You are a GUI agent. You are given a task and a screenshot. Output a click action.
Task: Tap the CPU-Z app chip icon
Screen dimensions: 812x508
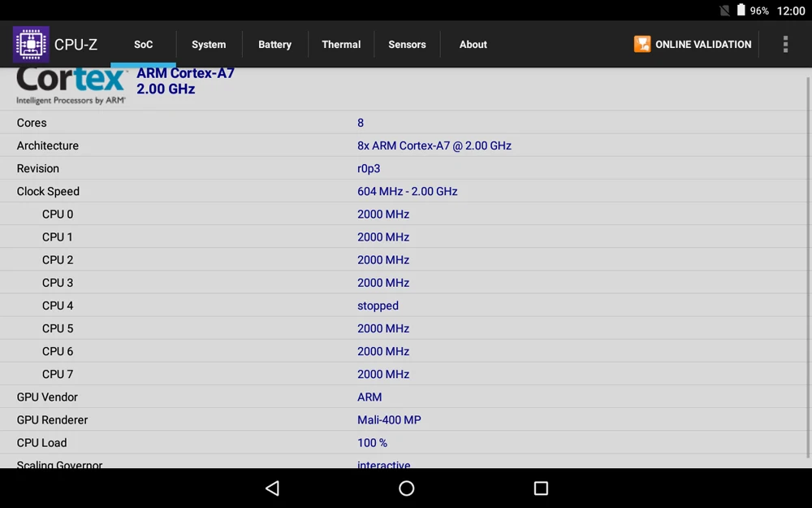pos(31,44)
